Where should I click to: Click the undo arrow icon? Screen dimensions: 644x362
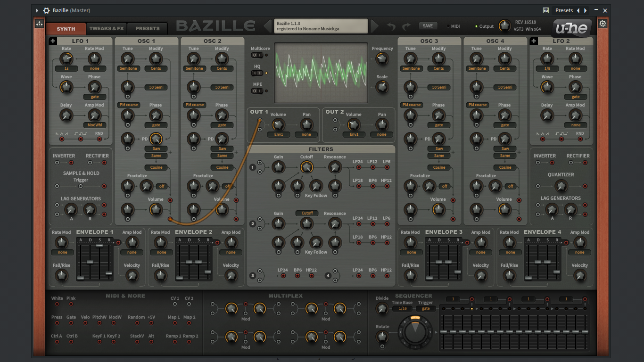tap(391, 26)
